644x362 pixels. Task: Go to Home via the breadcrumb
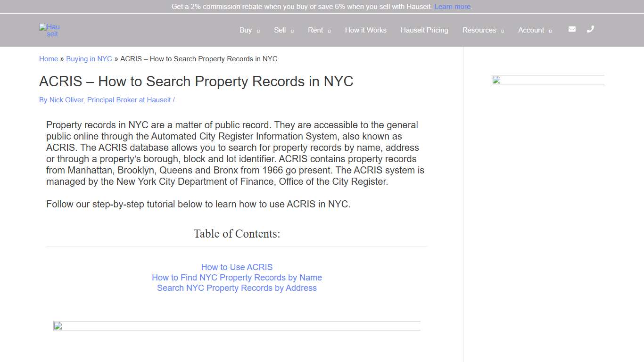point(48,58)
